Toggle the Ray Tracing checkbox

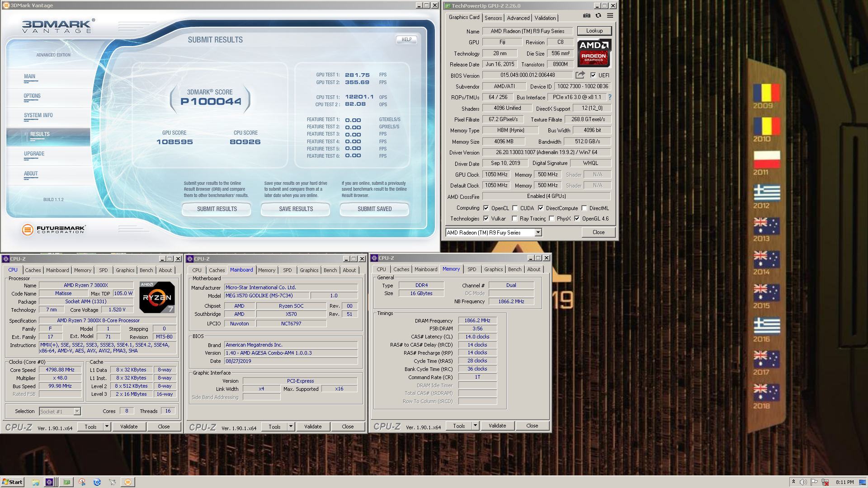(x=514, y=219)
